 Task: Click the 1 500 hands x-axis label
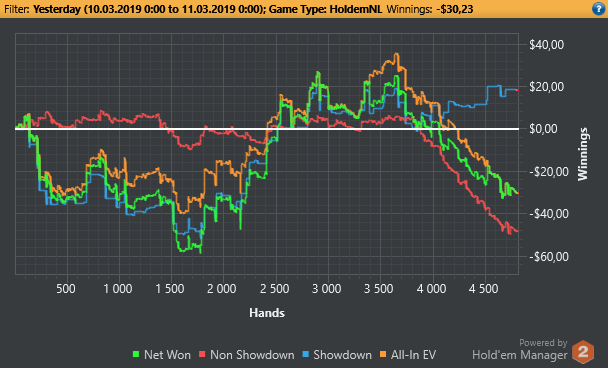tap(170, 289)
